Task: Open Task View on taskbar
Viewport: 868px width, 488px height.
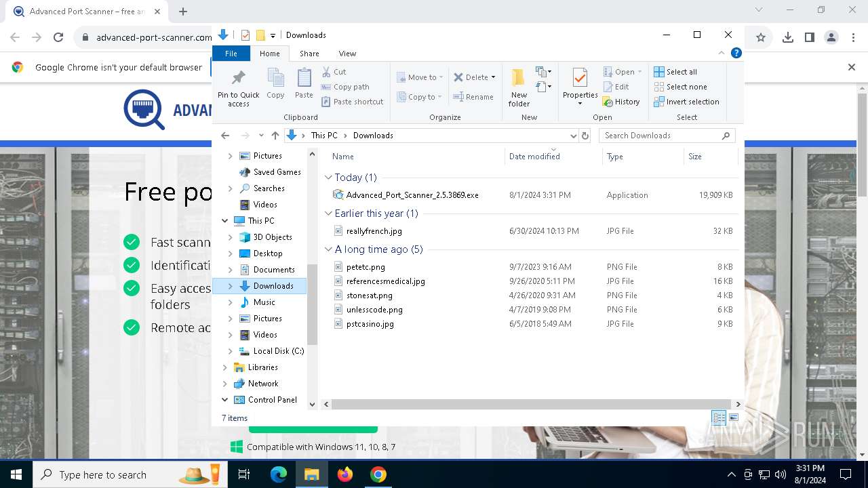Action: coord(244,474)
